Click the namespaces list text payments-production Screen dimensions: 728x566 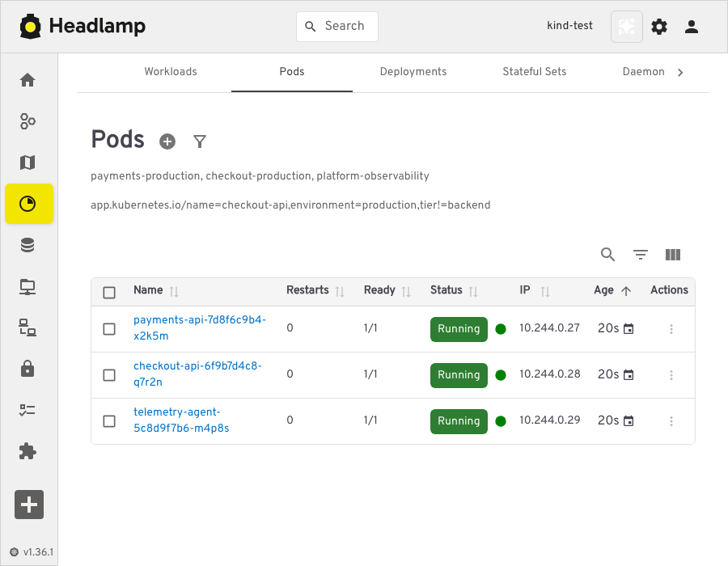point(146,175)
